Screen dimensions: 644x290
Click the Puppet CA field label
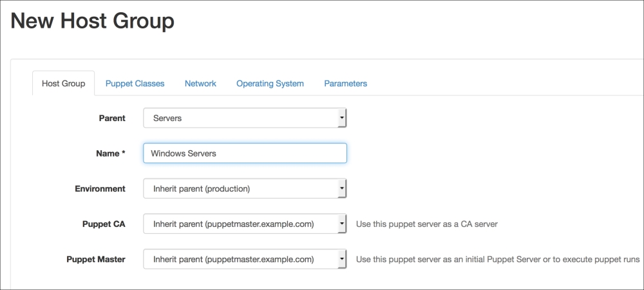(x=105, y=224)
